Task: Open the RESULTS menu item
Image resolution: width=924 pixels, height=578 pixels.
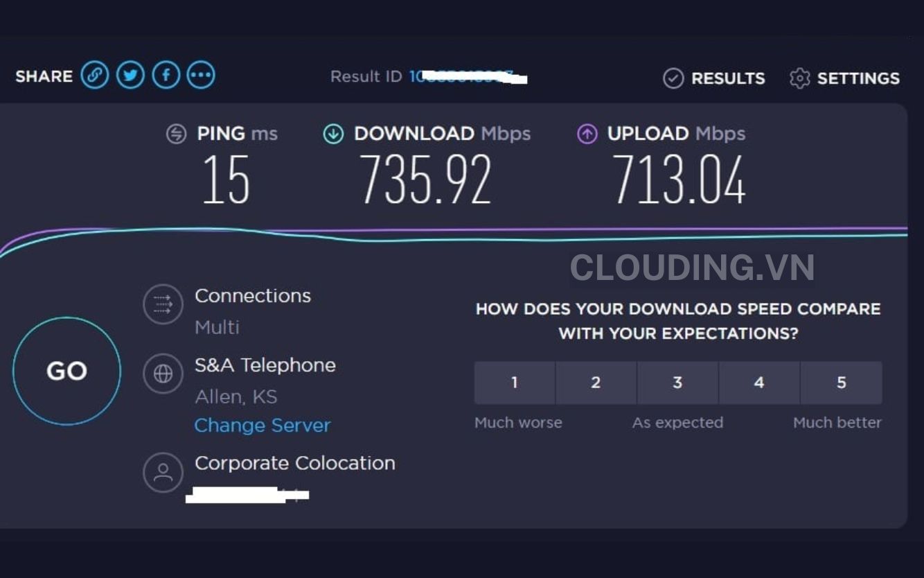Action: coord(727,78)
